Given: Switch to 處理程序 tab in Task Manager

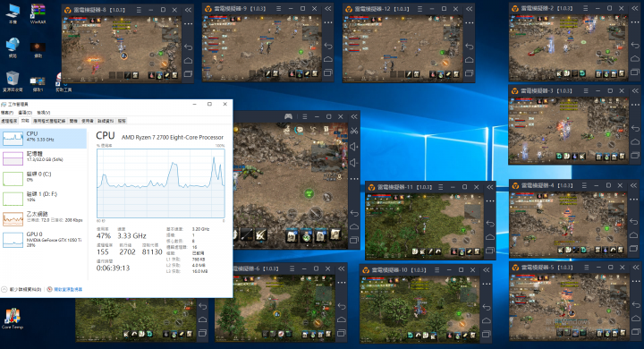Looking at the screenshot, I should [10, 121].
